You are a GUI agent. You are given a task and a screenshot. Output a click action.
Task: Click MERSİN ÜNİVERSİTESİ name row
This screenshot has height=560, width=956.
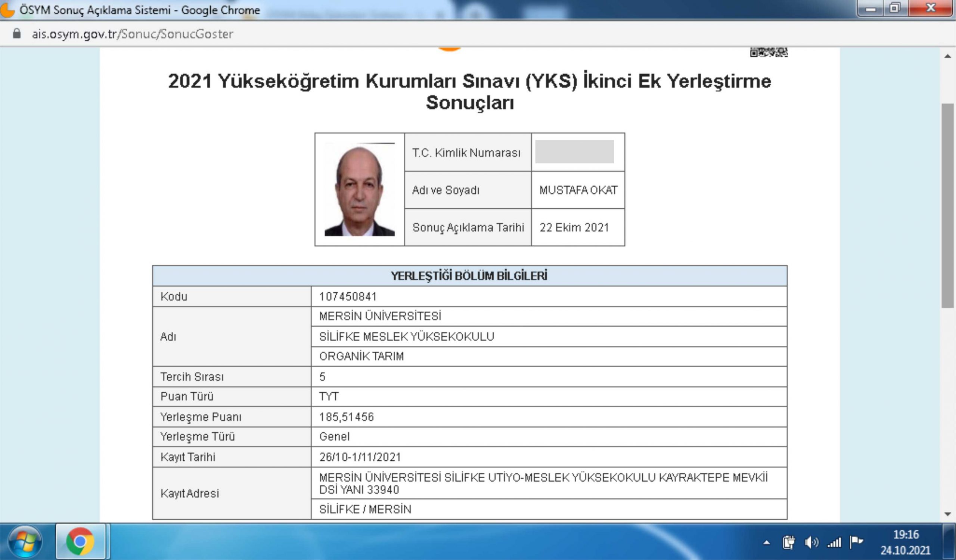tap(549, 316)
